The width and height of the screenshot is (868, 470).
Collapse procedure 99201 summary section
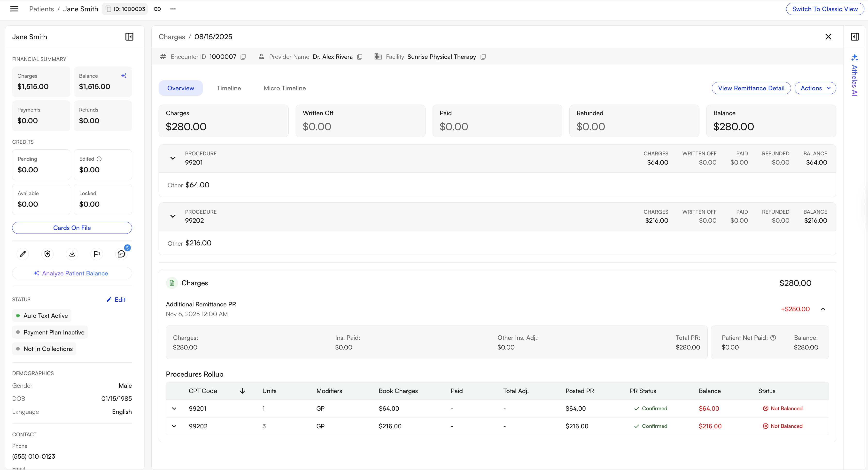(x=173, y=158)
